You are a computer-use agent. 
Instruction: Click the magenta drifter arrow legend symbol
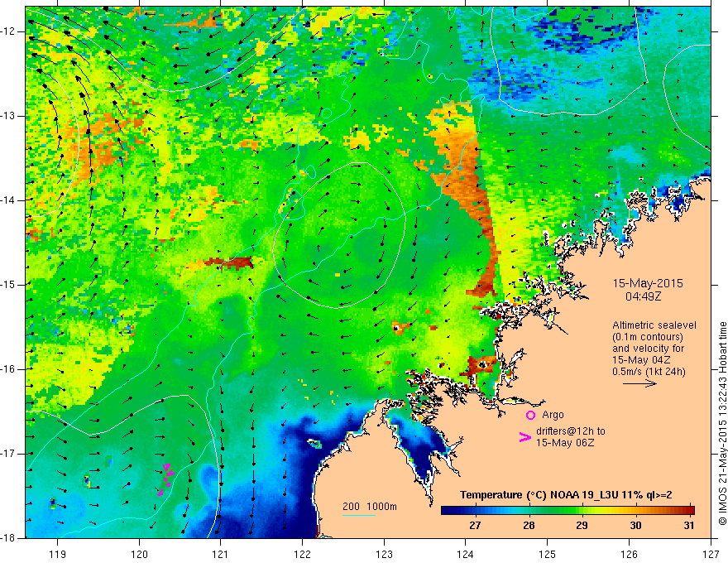click(524, 437)
